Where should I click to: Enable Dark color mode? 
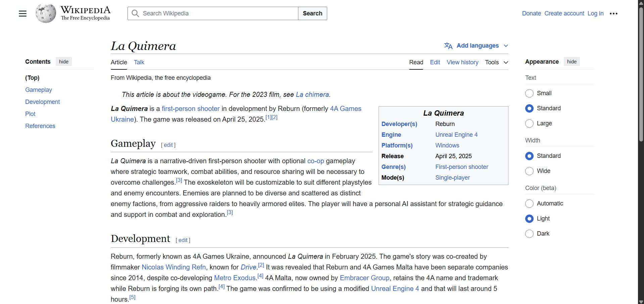[529, 234]
